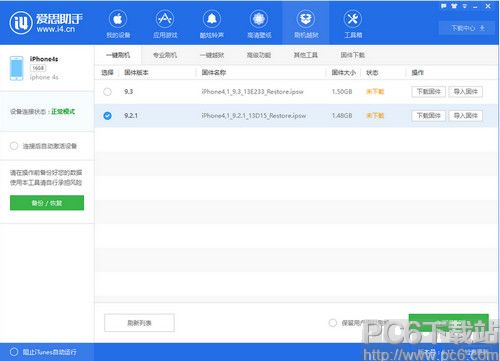This screenshot has width=500, height=361.
Task: Click the 固件版本 column header
Action: tap(136, 72)
